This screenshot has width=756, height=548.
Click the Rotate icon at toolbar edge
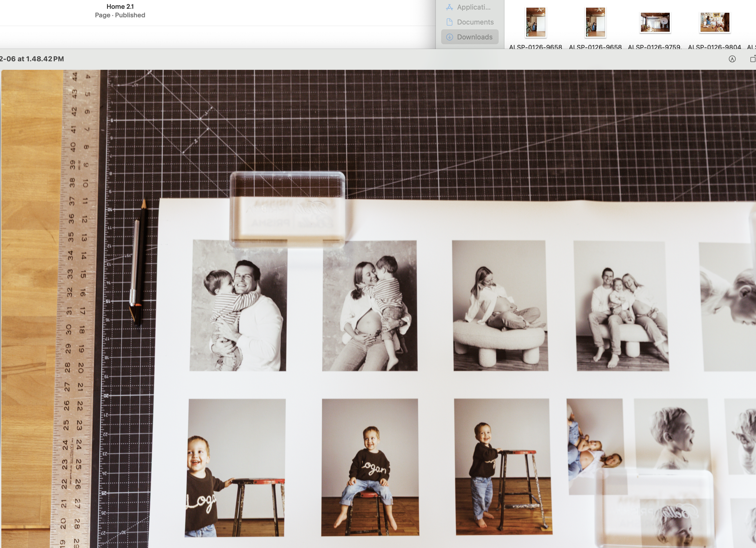753,59
